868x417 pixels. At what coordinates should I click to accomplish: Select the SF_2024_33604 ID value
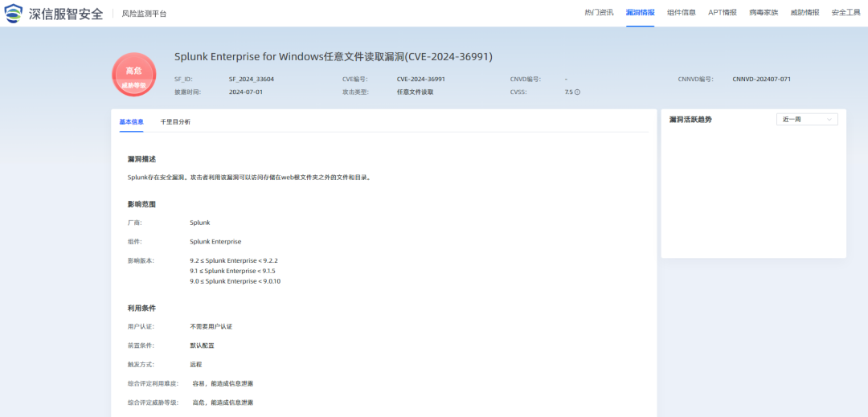click(252, 79)
